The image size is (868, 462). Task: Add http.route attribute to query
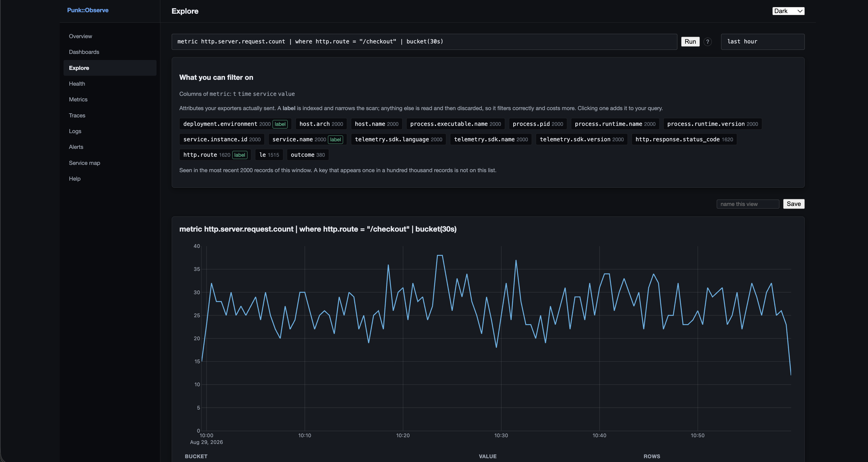pyautogui.click(x=215, y=155)
